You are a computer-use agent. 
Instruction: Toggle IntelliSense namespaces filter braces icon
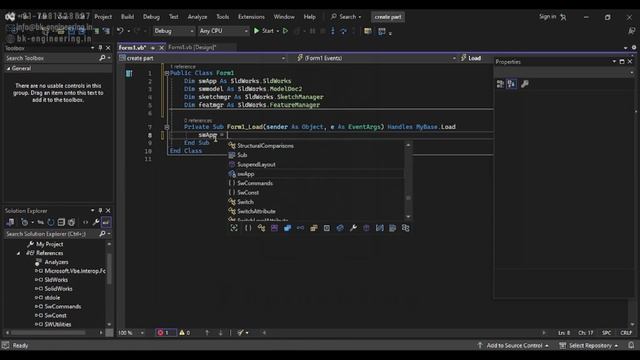coord(248,228)
